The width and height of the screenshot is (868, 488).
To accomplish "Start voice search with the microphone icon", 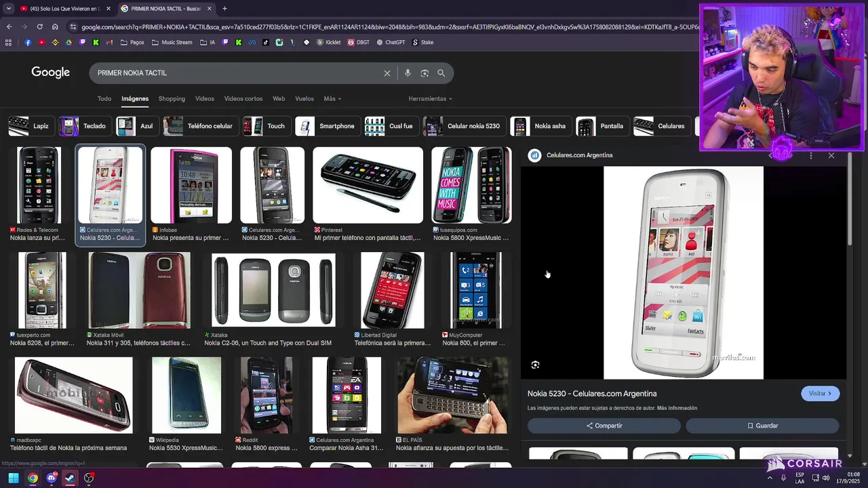I will pyautogui.click(x=408, y=73).
